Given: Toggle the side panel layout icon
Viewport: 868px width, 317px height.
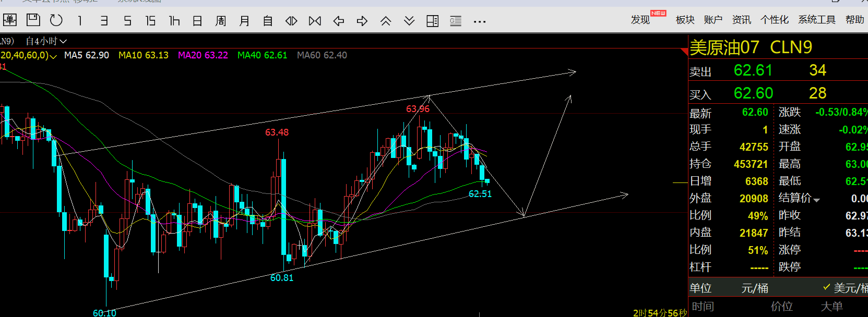Looking at the screenshot, I should click(x=433, y=21).
